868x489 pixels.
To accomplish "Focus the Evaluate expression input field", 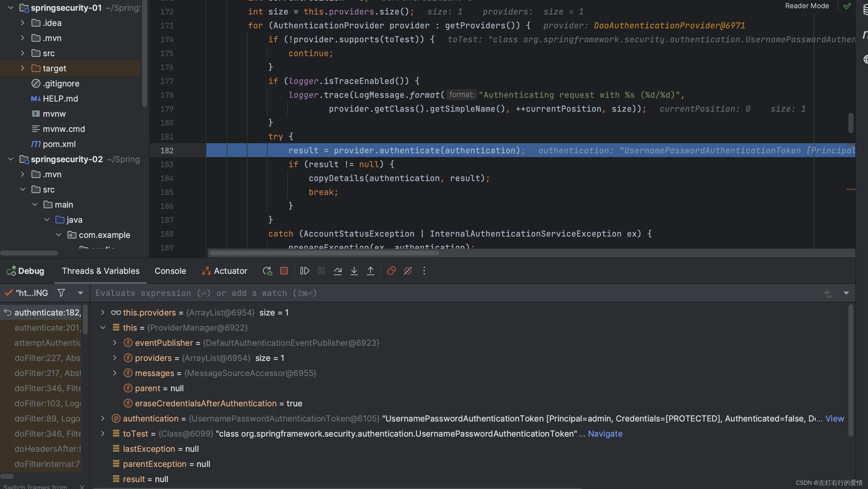I will point(455,293).
